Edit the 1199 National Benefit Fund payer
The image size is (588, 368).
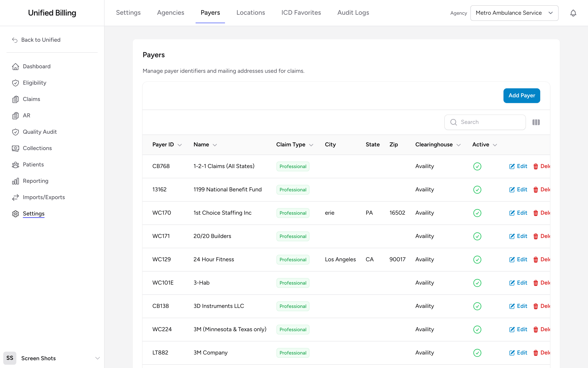tap(518, 190)
